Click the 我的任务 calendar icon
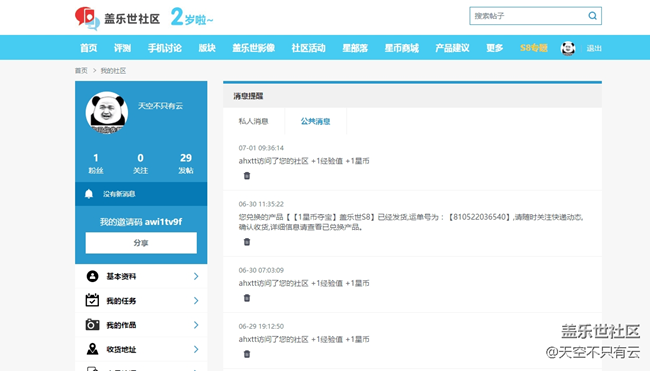 (92, 300)
